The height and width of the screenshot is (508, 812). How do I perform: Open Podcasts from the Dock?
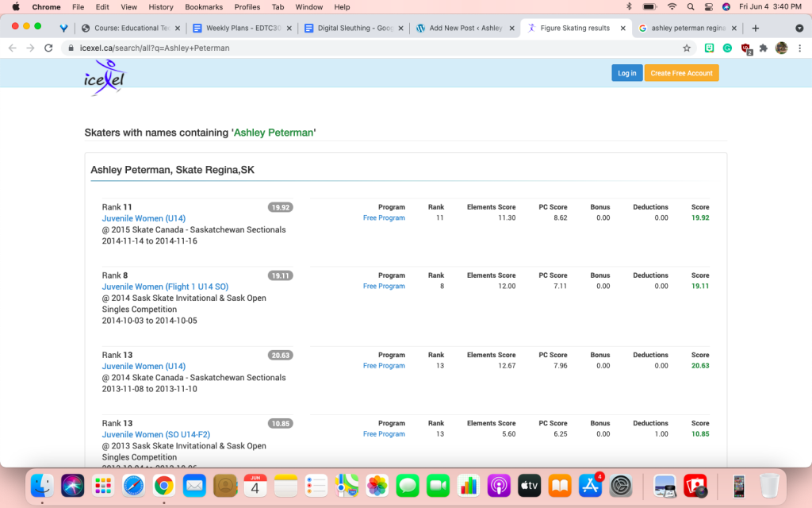tap(499, 486)
